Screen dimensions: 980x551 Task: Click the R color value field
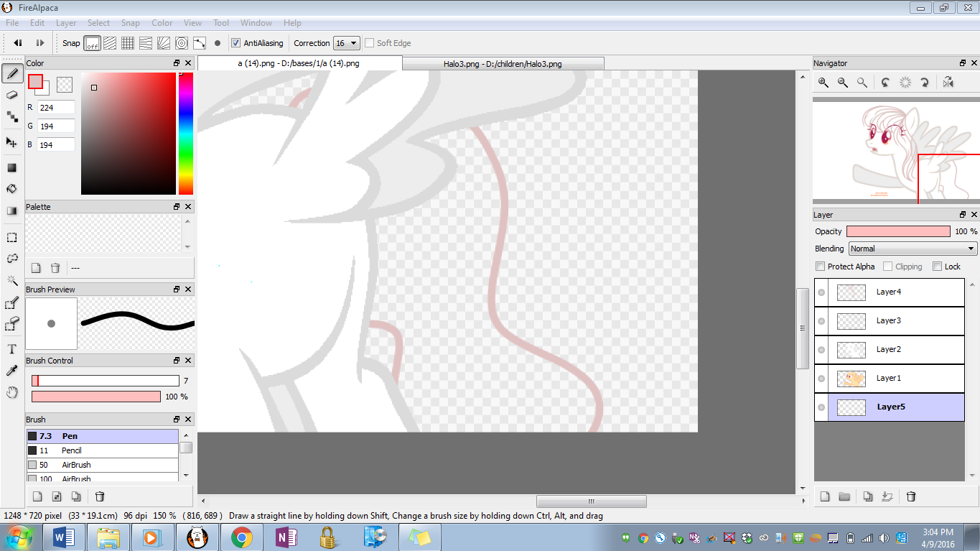point(56,108)
